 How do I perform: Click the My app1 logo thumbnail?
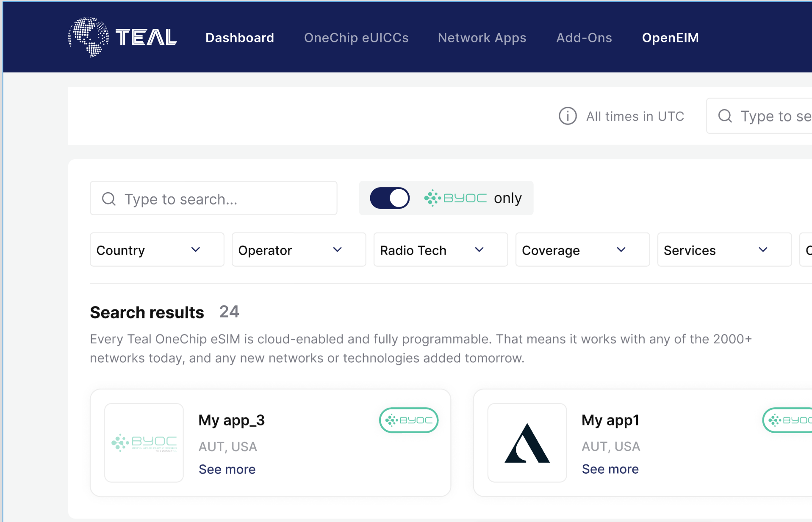pos(527,442)
